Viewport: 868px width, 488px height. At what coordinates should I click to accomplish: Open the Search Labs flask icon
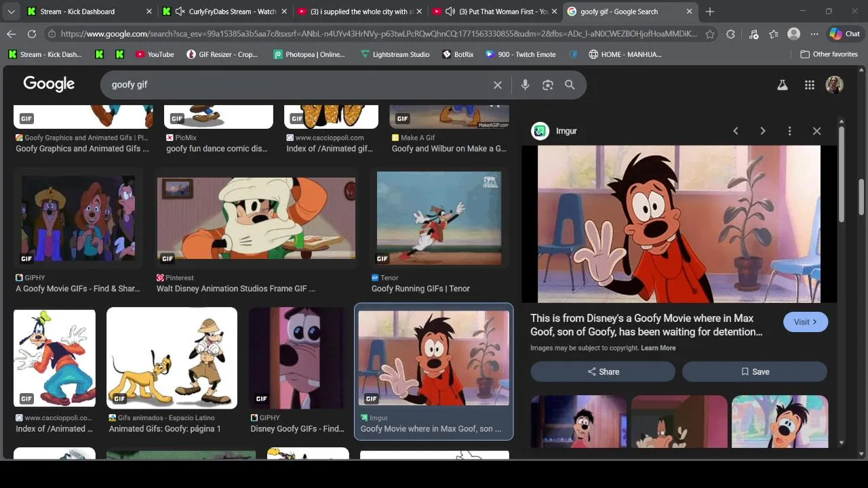point(783,85)
